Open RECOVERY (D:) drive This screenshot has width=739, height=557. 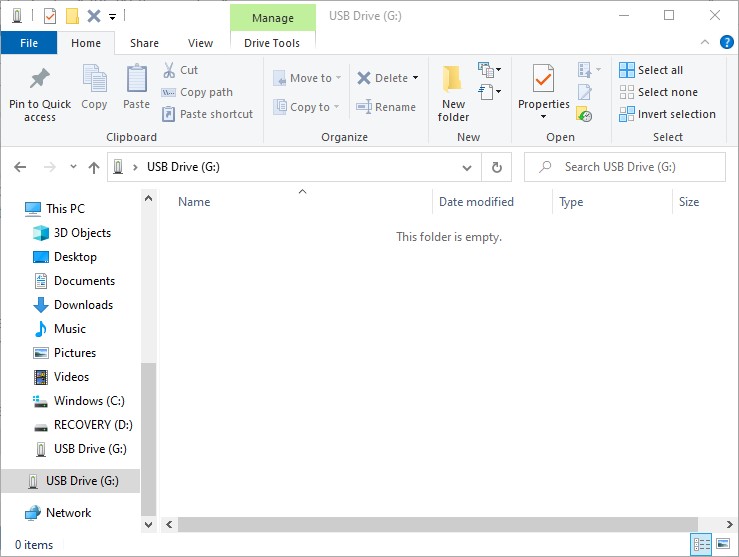82,425
